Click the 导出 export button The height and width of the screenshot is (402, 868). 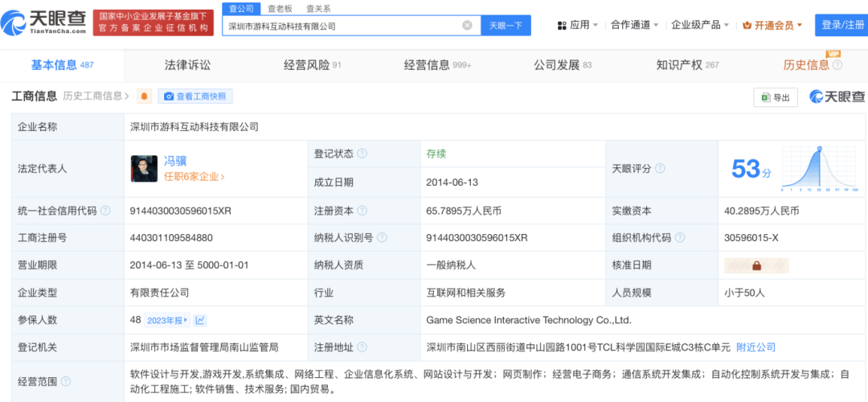click(x=776, y=97)
